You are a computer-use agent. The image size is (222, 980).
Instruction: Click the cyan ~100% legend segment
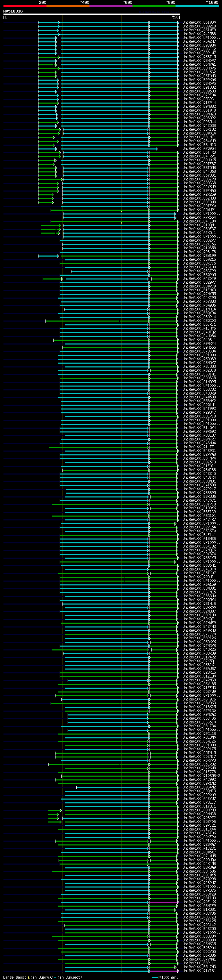pyautogui.click(x=197, y=6)
